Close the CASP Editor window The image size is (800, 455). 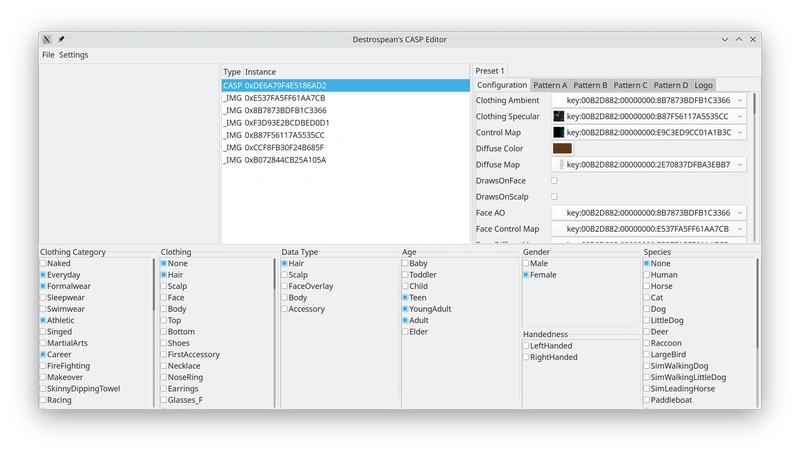(x=752, y=39)
